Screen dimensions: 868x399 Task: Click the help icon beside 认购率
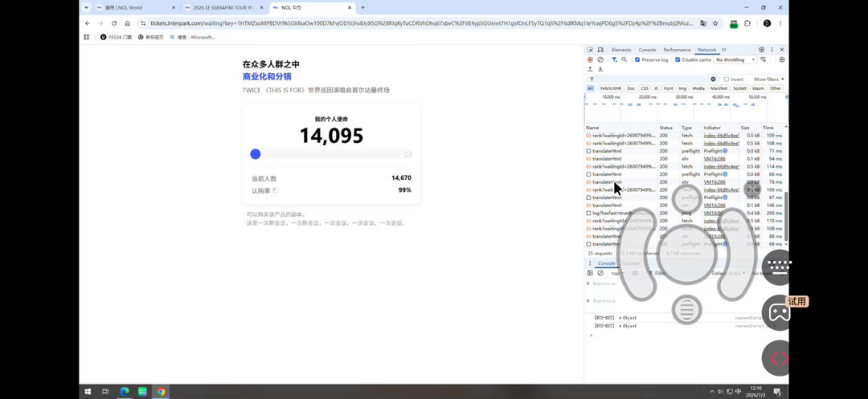[x=275, y=190]
